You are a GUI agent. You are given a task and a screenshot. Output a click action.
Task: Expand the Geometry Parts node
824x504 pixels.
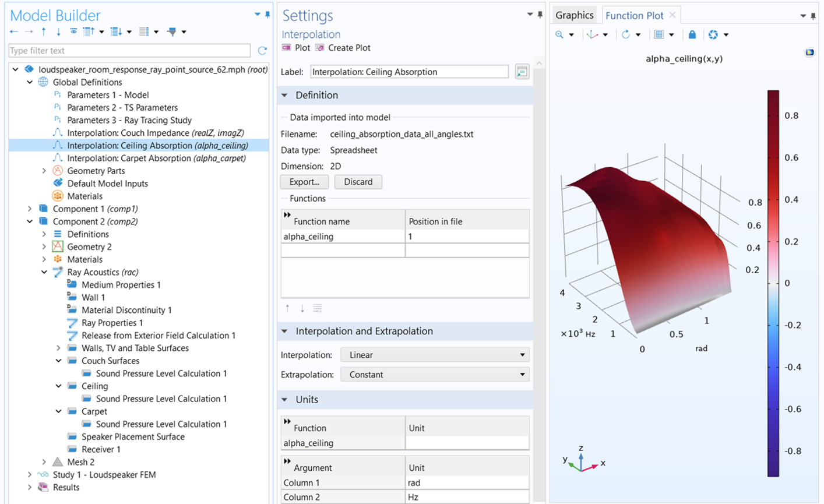[44, 171]
